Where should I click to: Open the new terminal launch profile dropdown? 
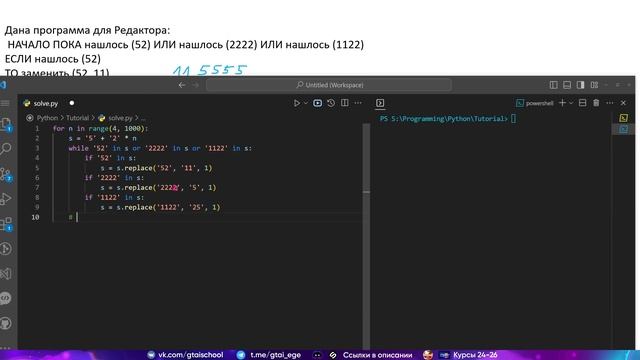(x=571, y=103)
